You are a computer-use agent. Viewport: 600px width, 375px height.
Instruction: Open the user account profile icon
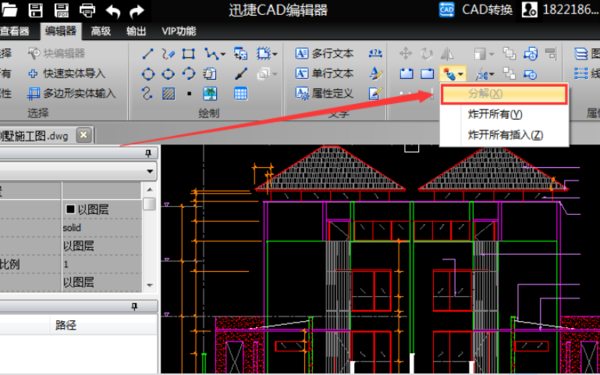pyautogui.click(x=530, y=10)
